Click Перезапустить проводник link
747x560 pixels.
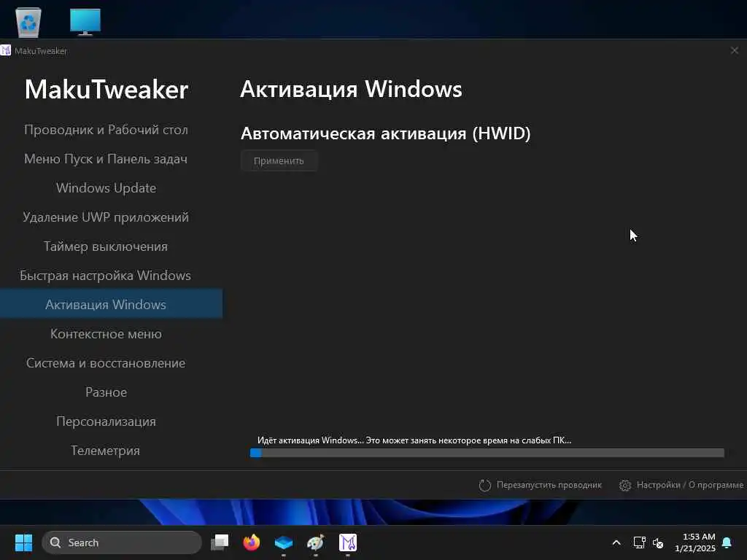[x=549, y=485]
